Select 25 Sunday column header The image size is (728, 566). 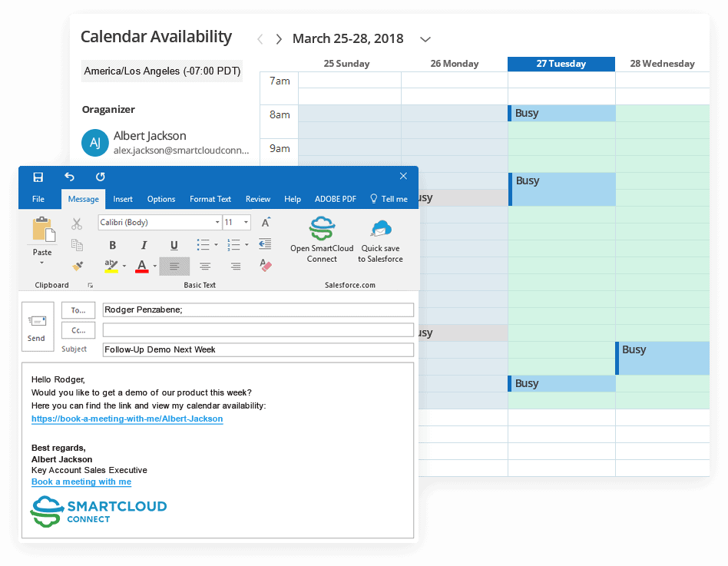346,64
